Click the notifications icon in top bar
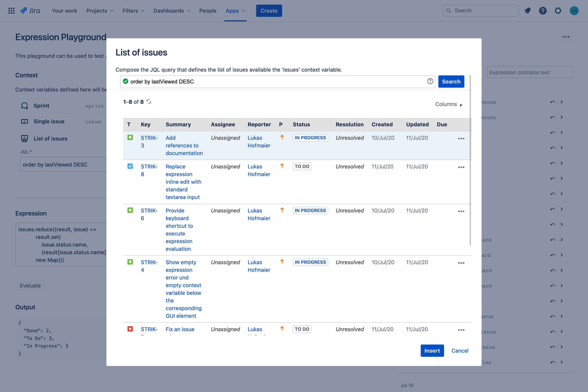This screenshot has height=392, width=588. [528, 11]
